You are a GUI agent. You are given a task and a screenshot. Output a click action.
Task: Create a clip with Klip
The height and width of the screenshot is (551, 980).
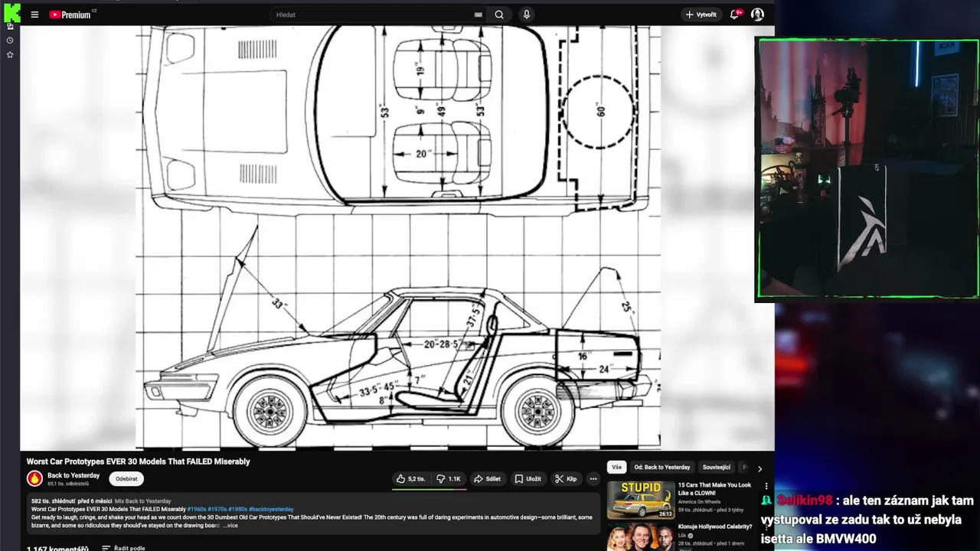tap(566, 479)
